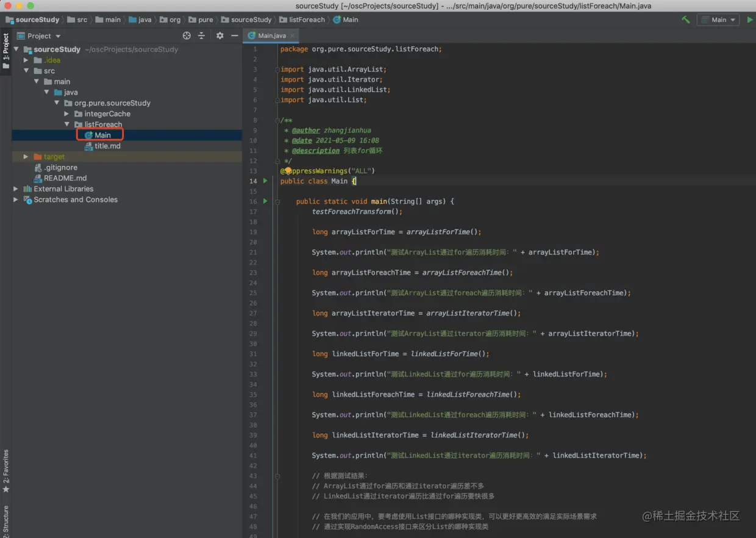Close the Main.java editor tab
Viewport: 756px width, 538px height.
click(293, 36)
